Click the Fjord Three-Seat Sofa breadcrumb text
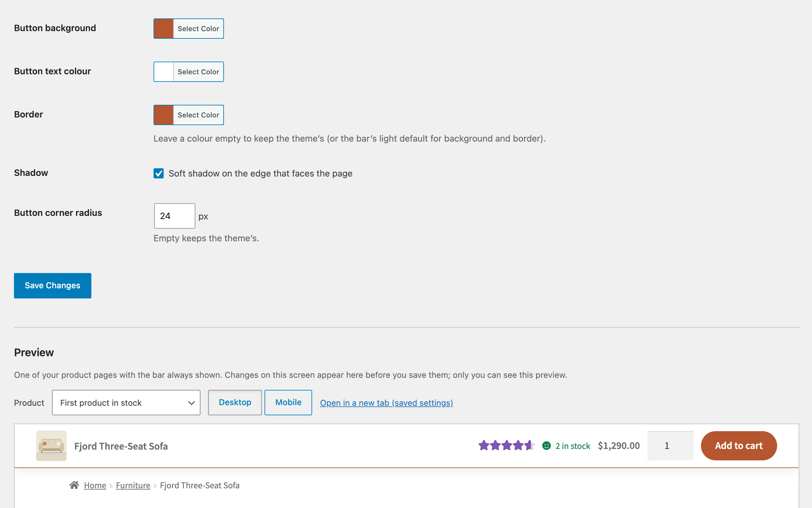This screenshot has height=508, width=812. pyautogui.click(x=200, y=485)
